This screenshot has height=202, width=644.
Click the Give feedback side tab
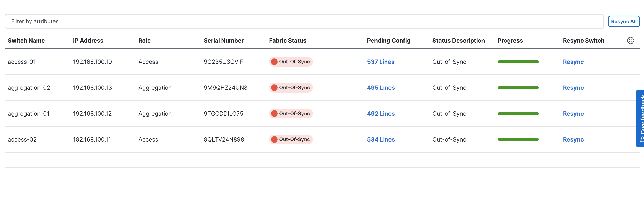click(x=641, y=118)
